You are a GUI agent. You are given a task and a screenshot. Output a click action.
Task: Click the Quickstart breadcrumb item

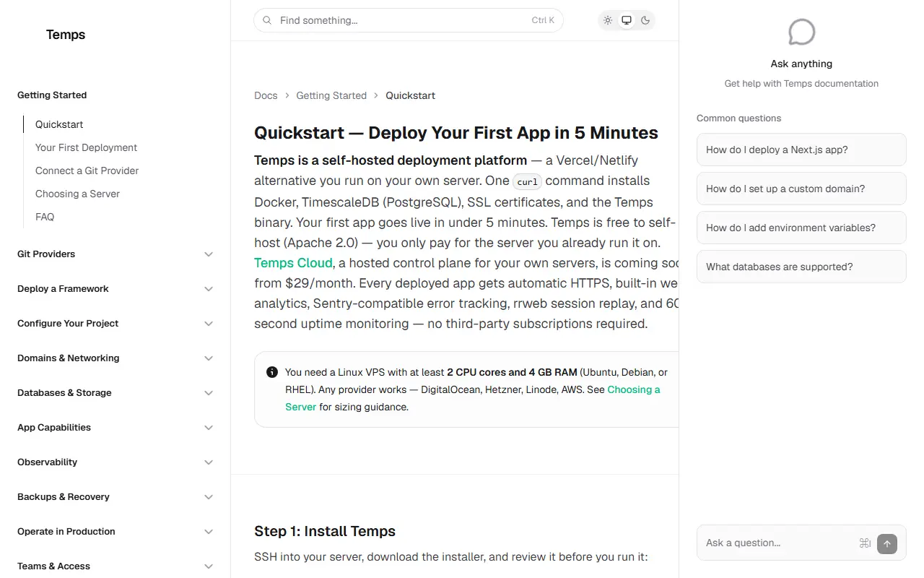tap(410, 95)
